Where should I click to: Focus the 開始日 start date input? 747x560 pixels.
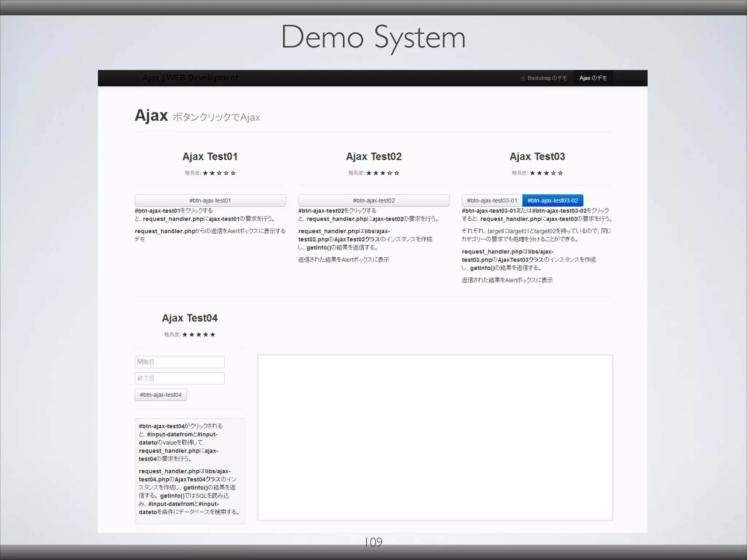click(179, 362)
